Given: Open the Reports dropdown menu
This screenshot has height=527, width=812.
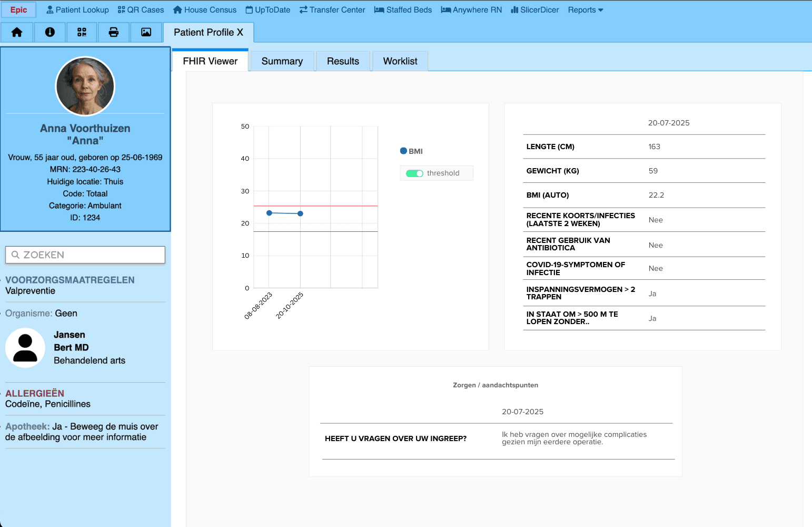Looking at the screenshot, I should 585,9.
